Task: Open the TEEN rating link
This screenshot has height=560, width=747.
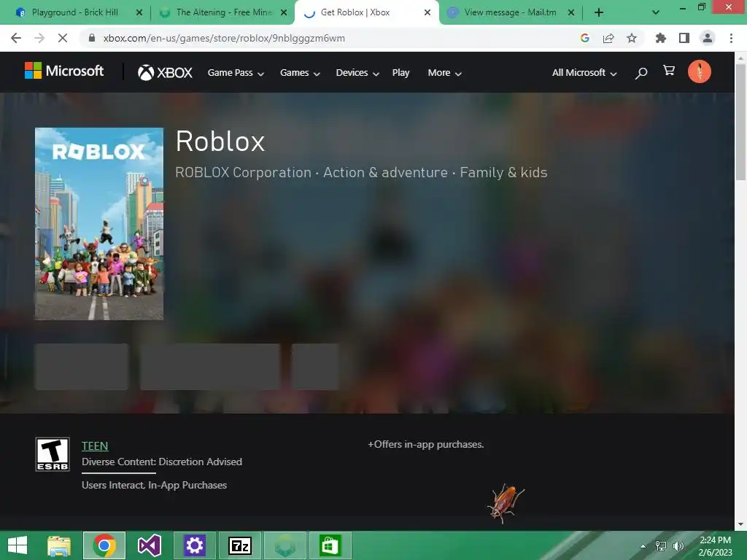Action: tap(95, 446)
